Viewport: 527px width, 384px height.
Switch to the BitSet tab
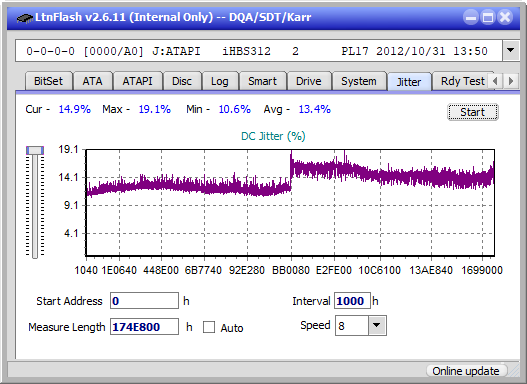point(48,81)
